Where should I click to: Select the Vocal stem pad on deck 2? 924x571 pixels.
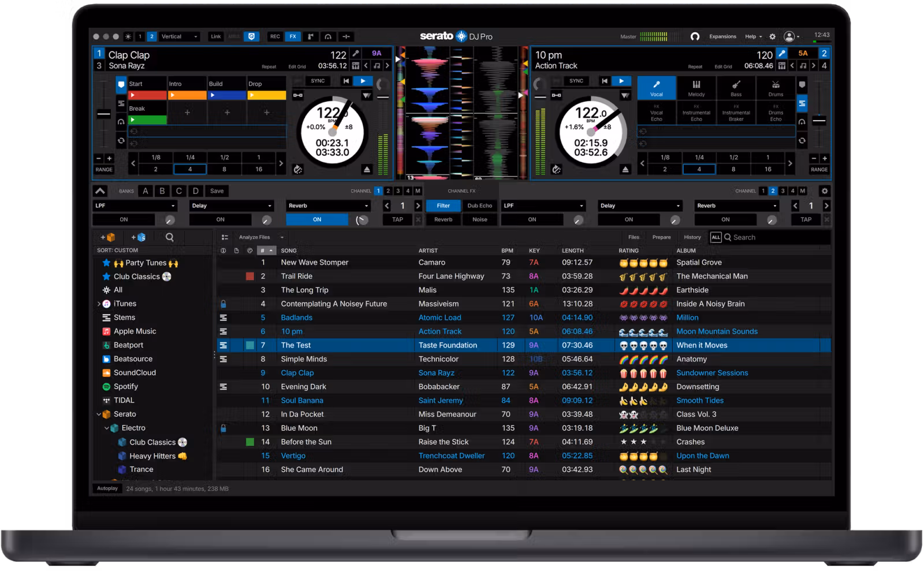click(x=657, y=88)
